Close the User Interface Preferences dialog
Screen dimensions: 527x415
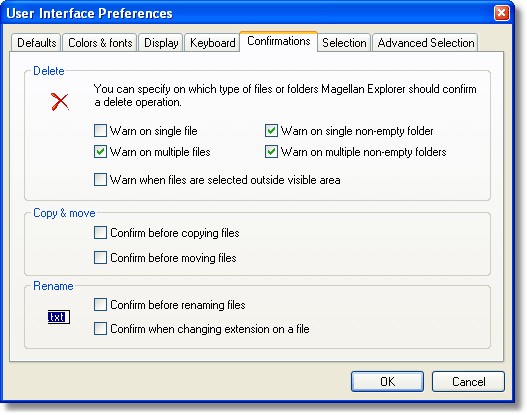coord(501,13)
